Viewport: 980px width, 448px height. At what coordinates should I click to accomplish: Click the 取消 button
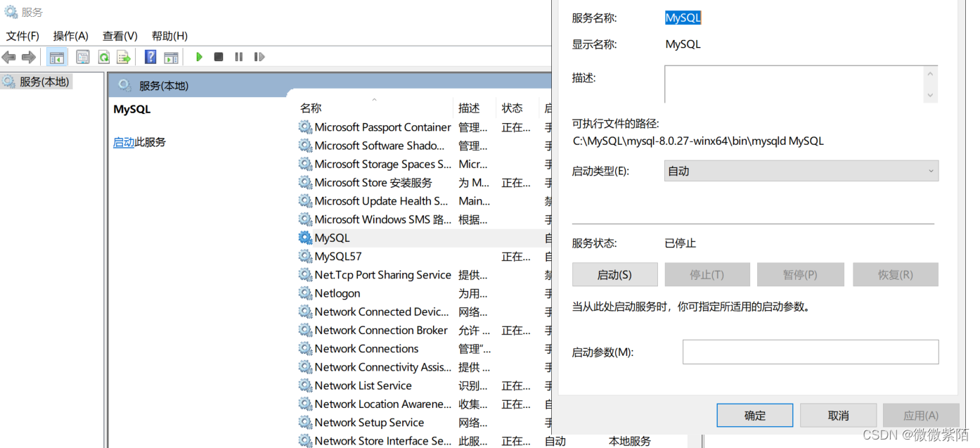point(839,416)
